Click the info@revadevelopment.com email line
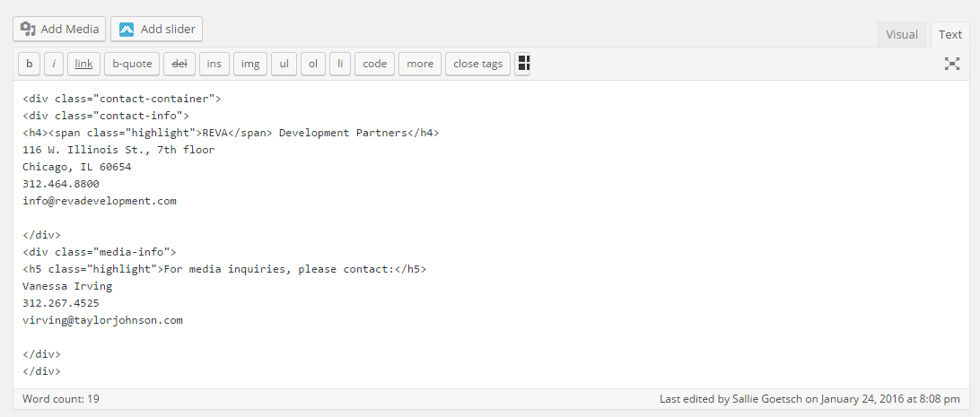The image size is (980, 417). [100, 201]
